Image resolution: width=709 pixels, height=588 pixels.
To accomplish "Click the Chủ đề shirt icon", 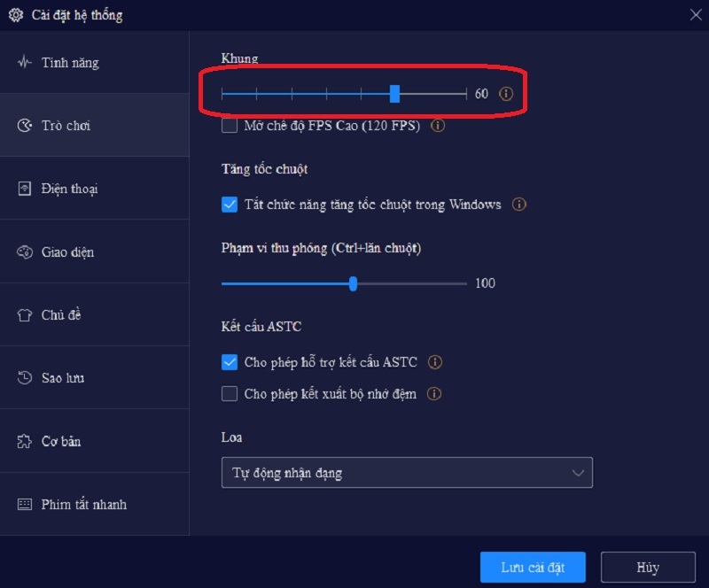I will tap(25, 314).
